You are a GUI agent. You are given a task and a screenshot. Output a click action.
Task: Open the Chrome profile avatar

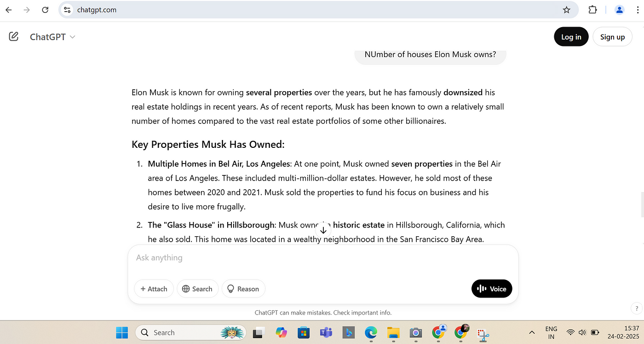pos(619,10)
